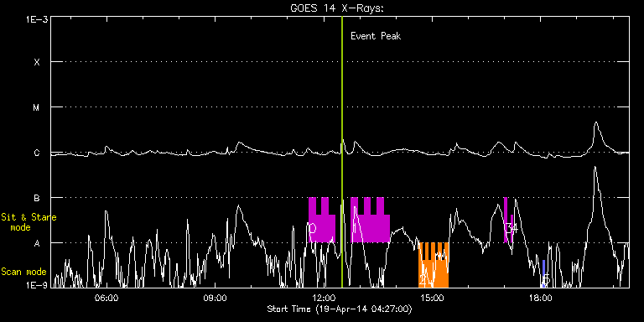The height and width of the screenshot is (322, 644).
Task: Click the C flare class axis label
Action: pyautogui.click(x=37, y=153)
